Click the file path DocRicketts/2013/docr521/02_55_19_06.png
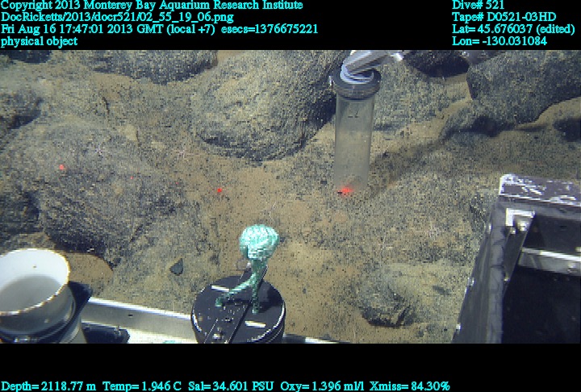 [118, 17]
